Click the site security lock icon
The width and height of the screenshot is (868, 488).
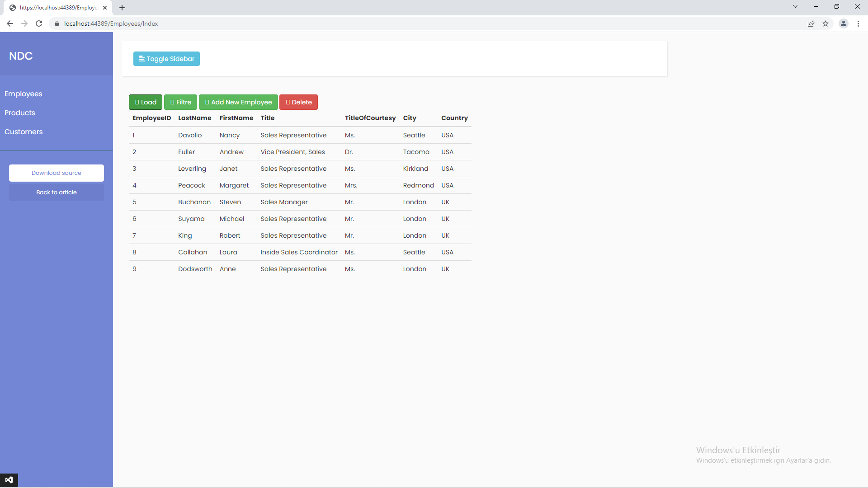point(57,23)
